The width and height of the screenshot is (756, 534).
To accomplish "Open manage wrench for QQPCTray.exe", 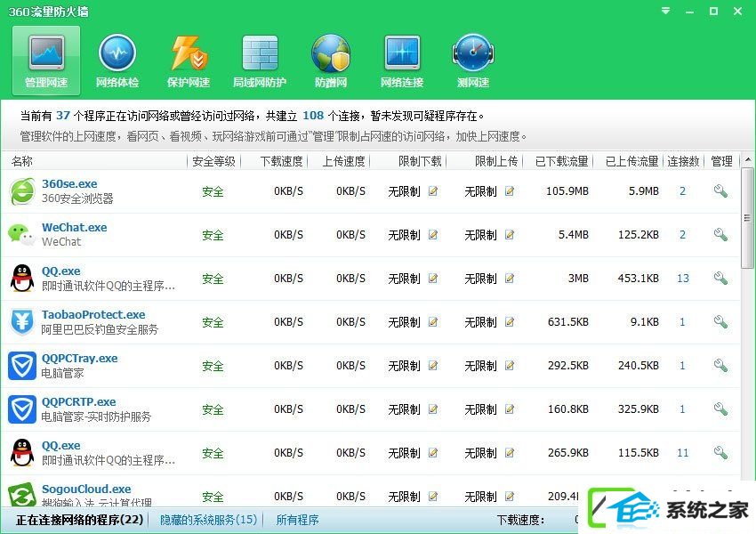I will click(720, 366).
